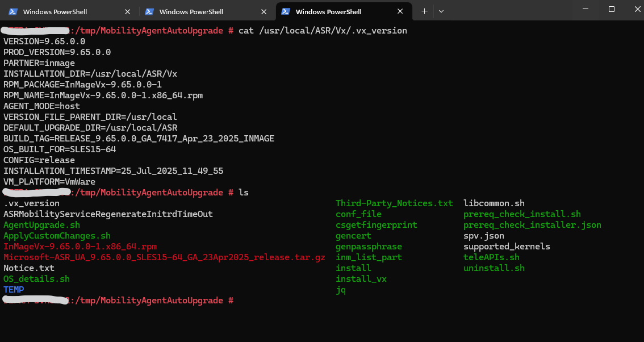Click the VERSION_FILE_PARENT_DIR=/usr/local line
The width and height of the screenshot is (644, 342).
coord(90,117)
